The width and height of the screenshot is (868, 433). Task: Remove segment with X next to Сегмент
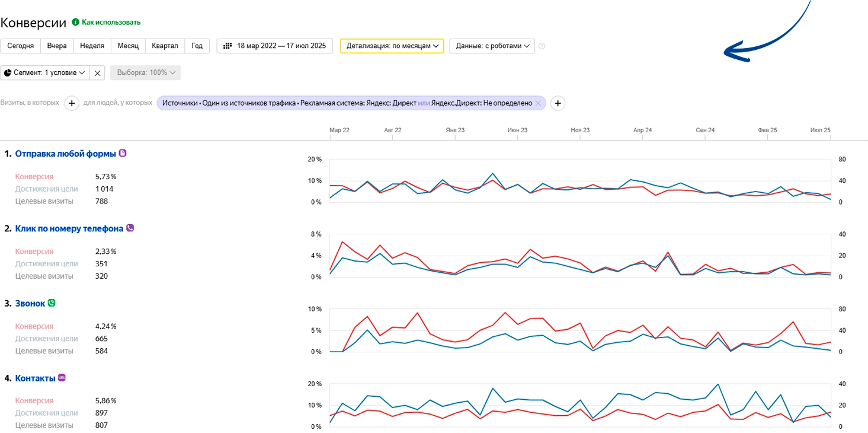98,72
